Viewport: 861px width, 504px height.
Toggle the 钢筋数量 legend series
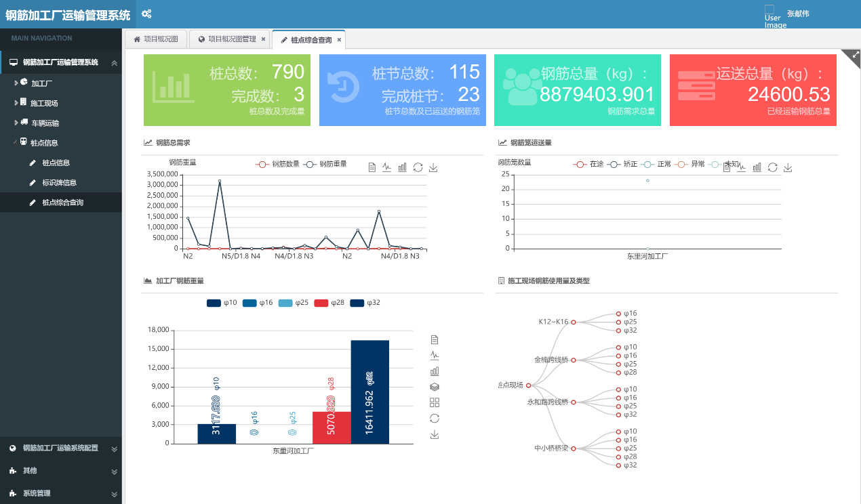click(277, 164)
